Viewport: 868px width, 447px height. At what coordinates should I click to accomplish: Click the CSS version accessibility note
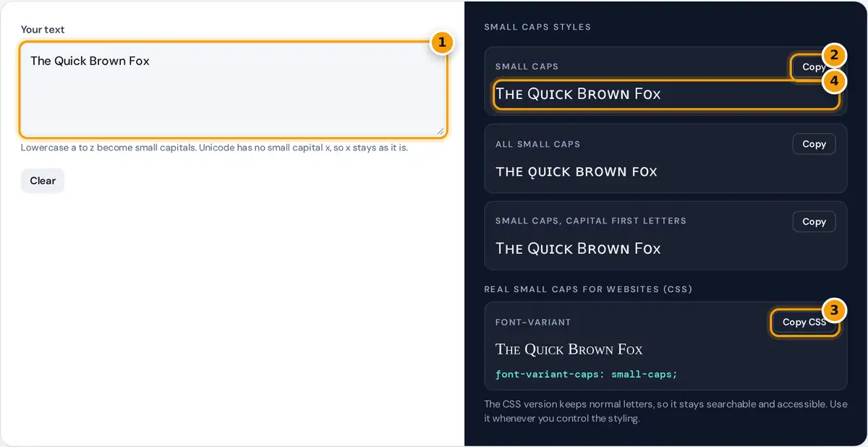tap(665, 411)
